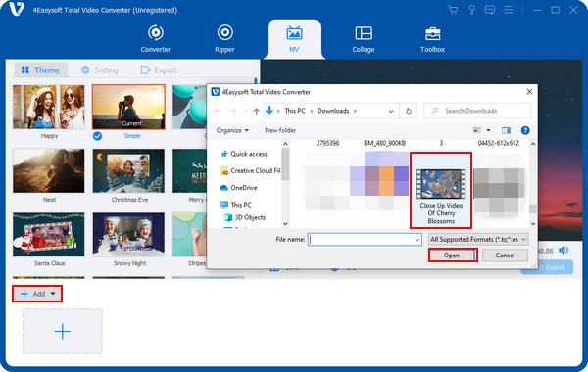
Task: Mute via the speaker volume icon
Action: coord(563,251)
